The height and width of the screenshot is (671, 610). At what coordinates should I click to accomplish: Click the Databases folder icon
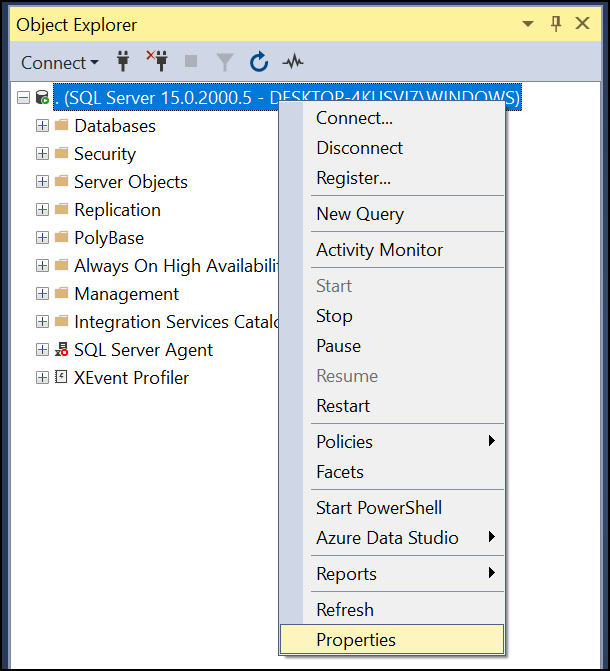pos(62,125)
